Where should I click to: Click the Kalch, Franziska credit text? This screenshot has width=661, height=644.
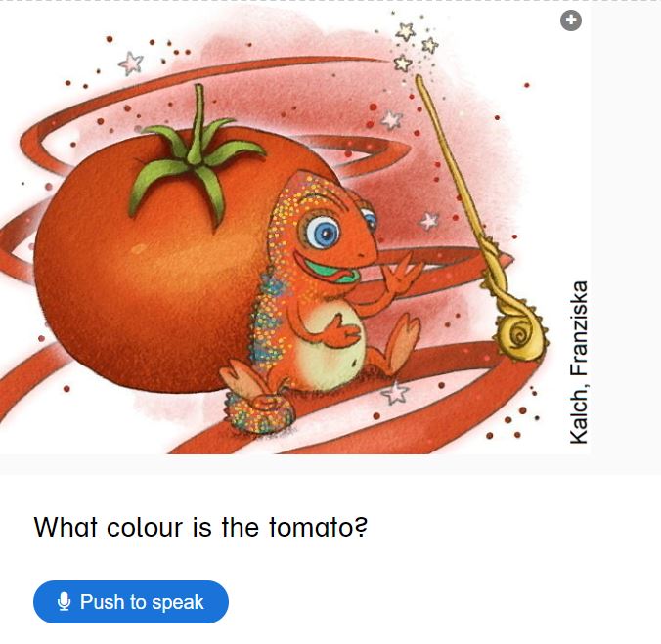pyautogui.click(x=579, y=363)
